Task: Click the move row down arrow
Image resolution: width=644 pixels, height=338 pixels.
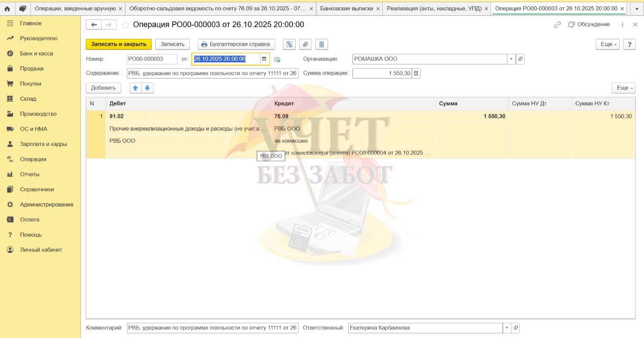Action: [148, 88]
